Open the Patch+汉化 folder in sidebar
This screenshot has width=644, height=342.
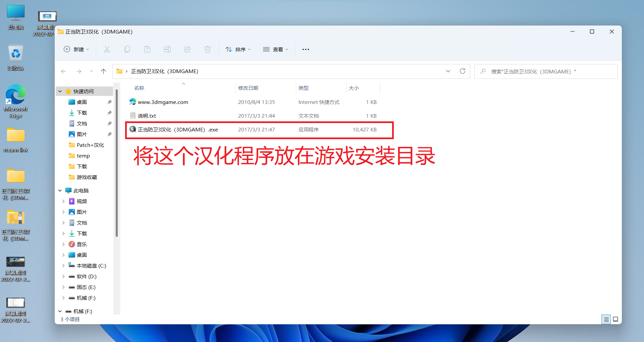point(90,145)
